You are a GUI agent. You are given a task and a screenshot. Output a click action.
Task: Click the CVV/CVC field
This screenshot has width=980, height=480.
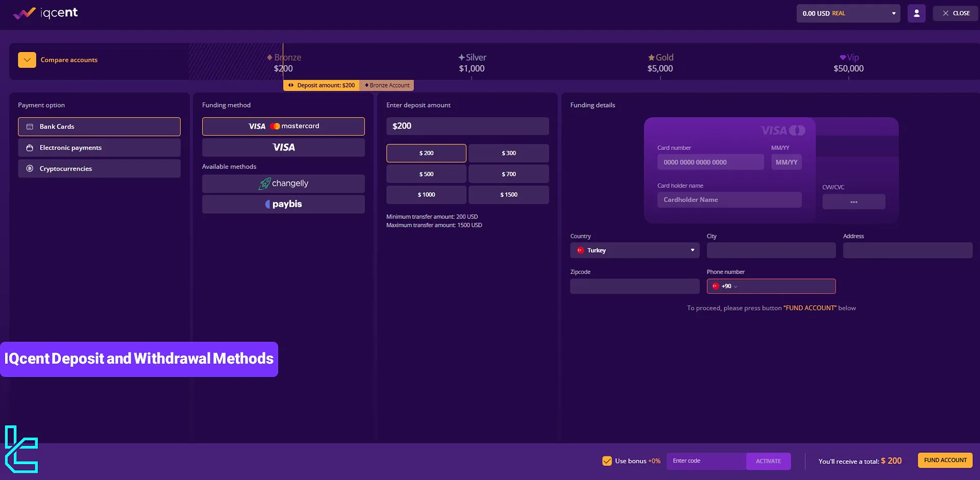click(x=853, y=202)
